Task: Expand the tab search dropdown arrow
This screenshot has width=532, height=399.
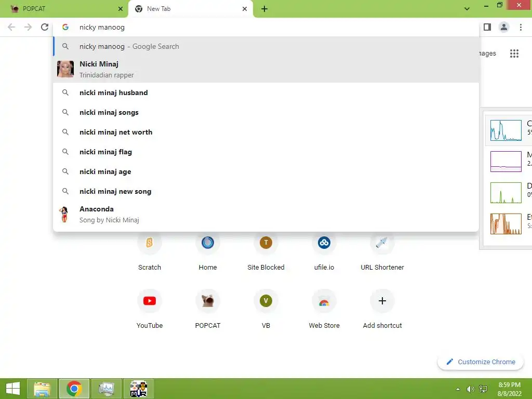Action: point(467,9)
